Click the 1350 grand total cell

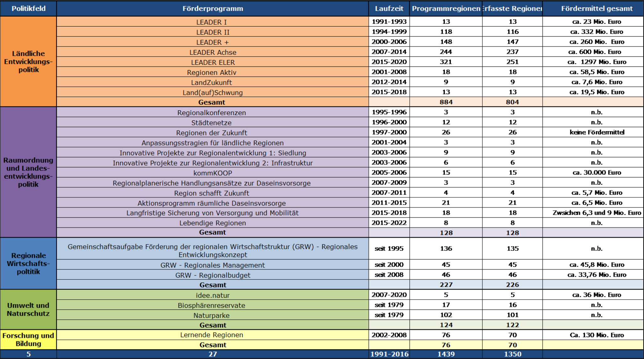[x=512, y=354]
